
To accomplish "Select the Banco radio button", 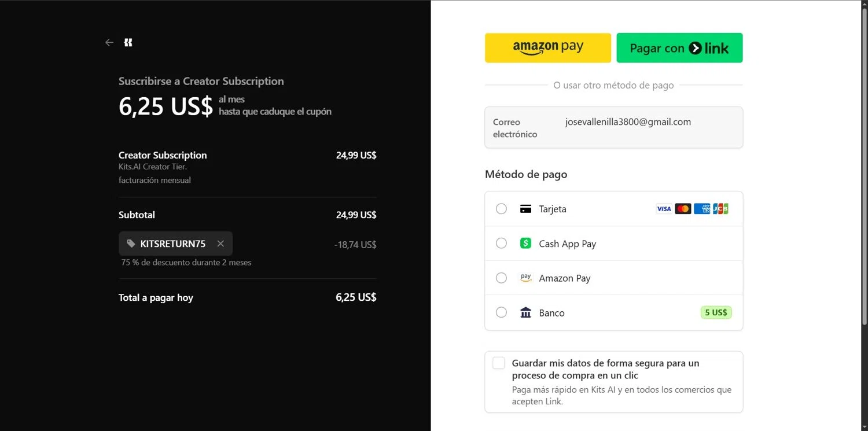I will (501, 312).
